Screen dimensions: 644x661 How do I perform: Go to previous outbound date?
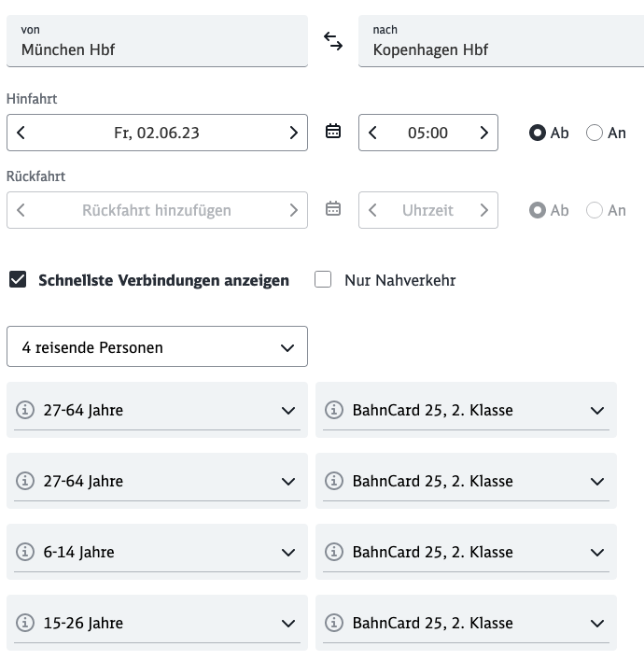pyautogui.click(x=21, y=133)
